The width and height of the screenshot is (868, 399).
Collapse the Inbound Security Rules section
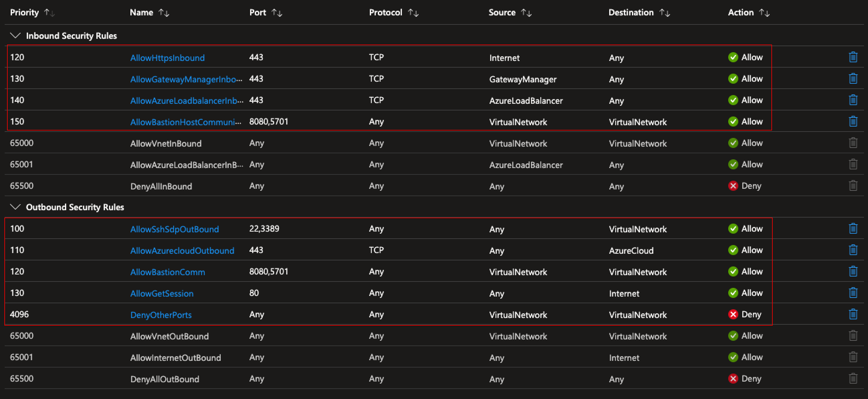[15, 35]
